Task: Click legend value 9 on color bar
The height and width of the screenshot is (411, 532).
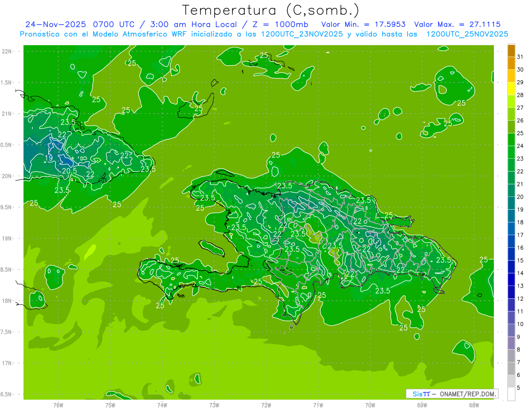Action: (x=519, y=337)
